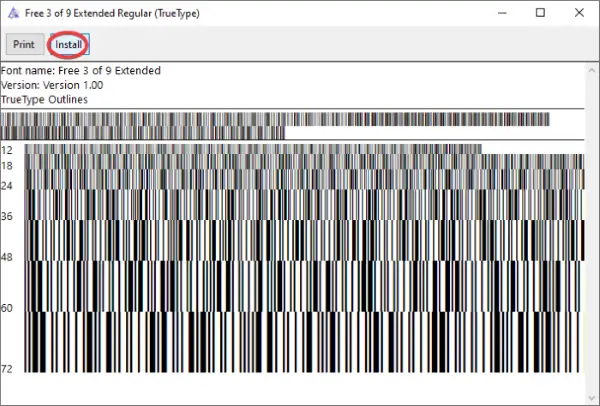Click the 60 point barcode sample
The height and width of the screenshot is (406, 600).
click(x=304, y=286)
